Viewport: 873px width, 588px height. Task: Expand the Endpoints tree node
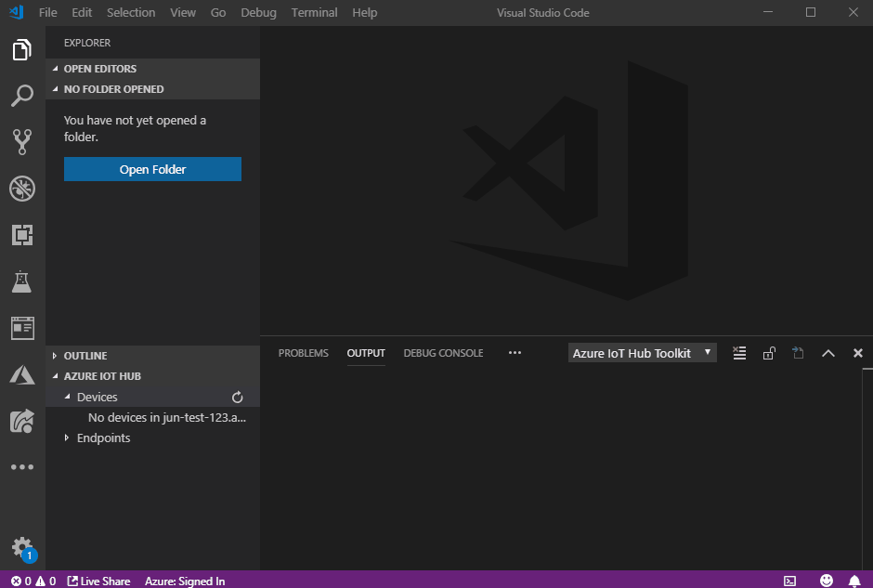67,438
